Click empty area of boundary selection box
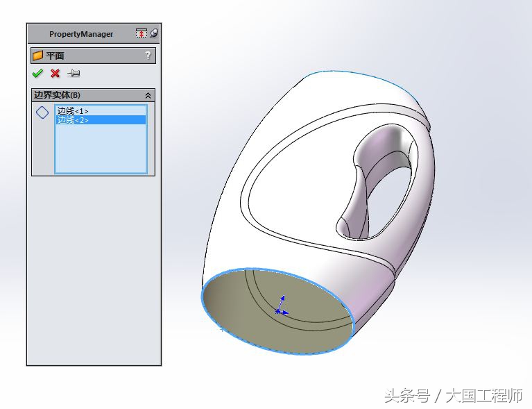 (101, 148)
